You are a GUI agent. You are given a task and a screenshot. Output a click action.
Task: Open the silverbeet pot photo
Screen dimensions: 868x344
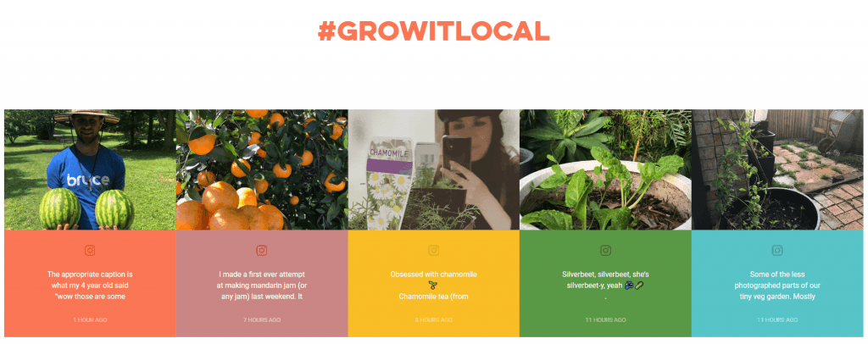[x=605, y=169]
